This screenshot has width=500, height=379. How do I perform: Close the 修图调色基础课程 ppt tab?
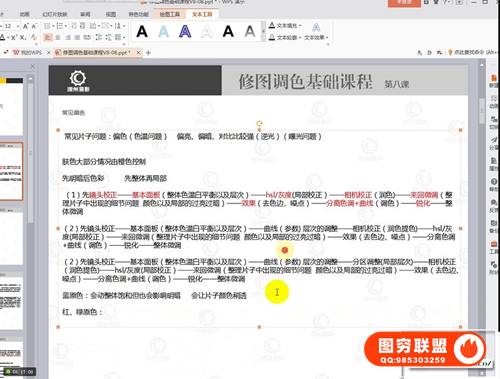pos(138,52)
